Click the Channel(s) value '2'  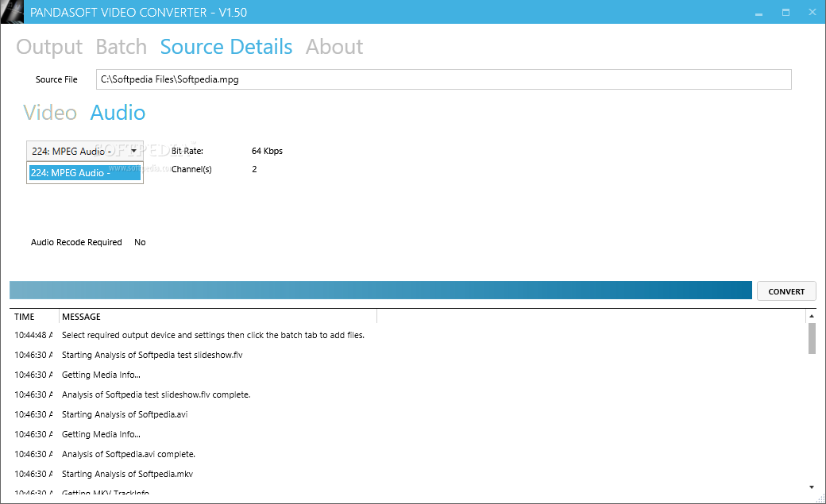point(254,169)
